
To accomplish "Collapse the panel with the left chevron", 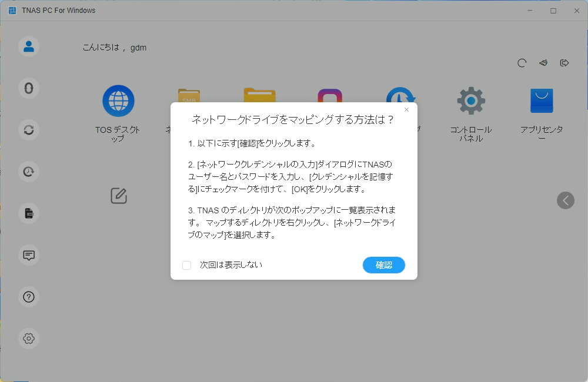I will coord(566,200).
